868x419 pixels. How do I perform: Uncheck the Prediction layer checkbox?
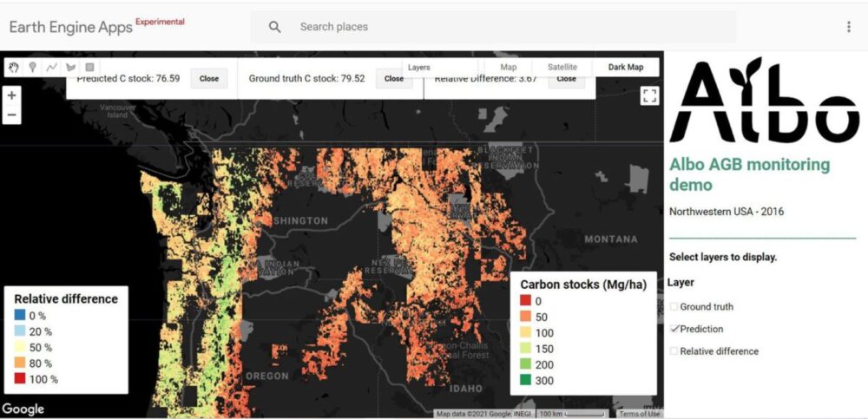pos(674,329)
